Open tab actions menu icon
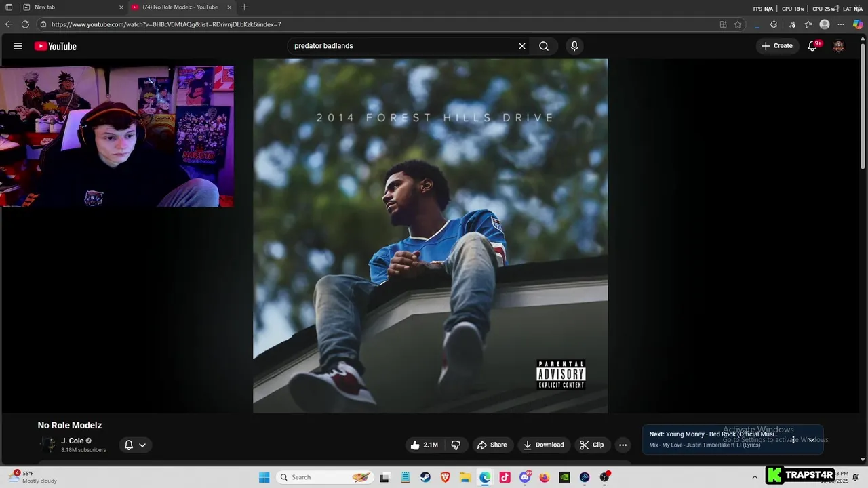The height and width of the screenshot is (488, 868). 9,7
